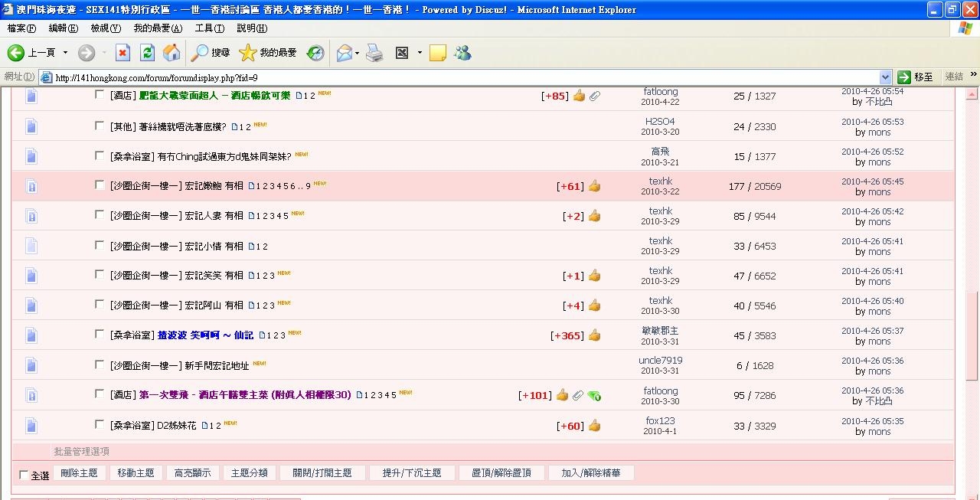The image size is (980, 500).
Task: Tick the 全選 select-all checkbox
Action: pyautogui.click(x=24, y=475)
